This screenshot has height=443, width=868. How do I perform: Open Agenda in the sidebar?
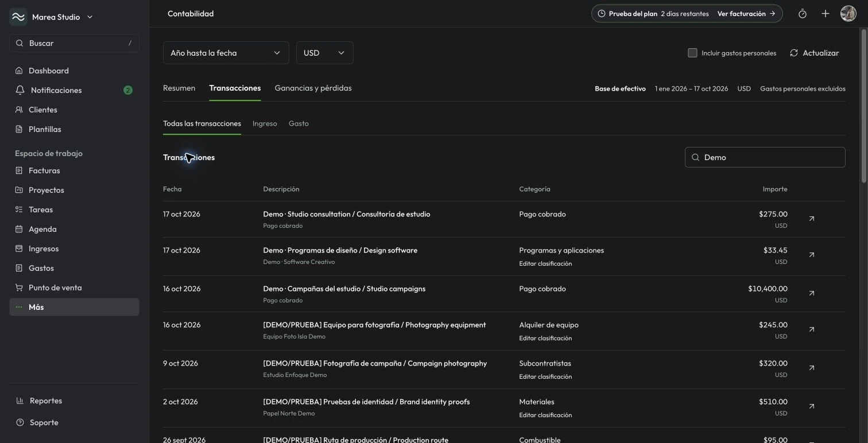[x=74, y=229]
